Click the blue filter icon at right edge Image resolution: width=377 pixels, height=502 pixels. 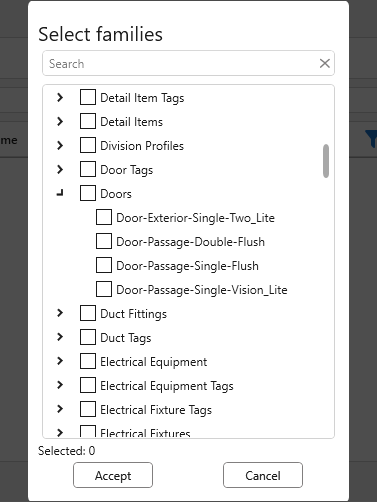[x=372, y=139]
